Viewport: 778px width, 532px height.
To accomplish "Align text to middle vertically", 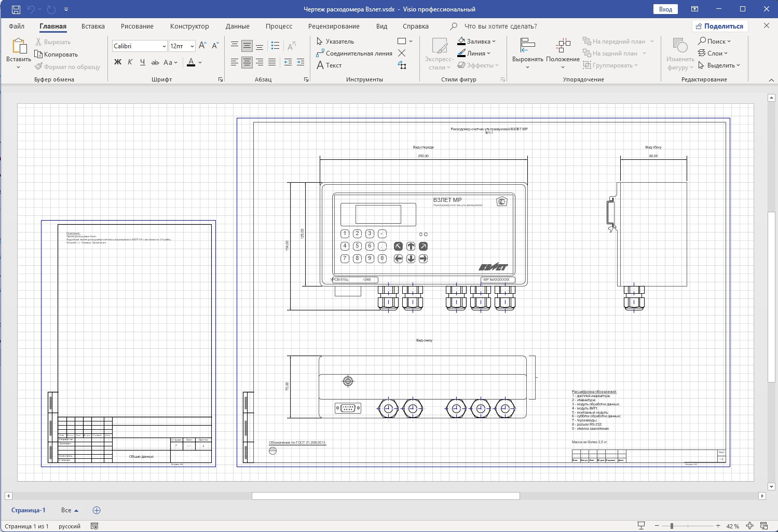I will pyautogui.click(x=247, y=46).
